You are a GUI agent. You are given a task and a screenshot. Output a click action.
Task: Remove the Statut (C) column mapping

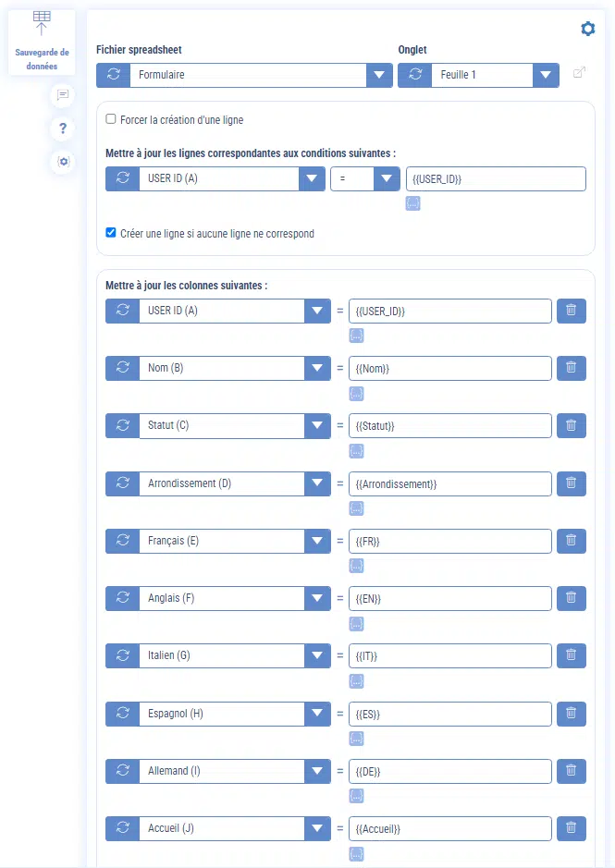[571, 425]
